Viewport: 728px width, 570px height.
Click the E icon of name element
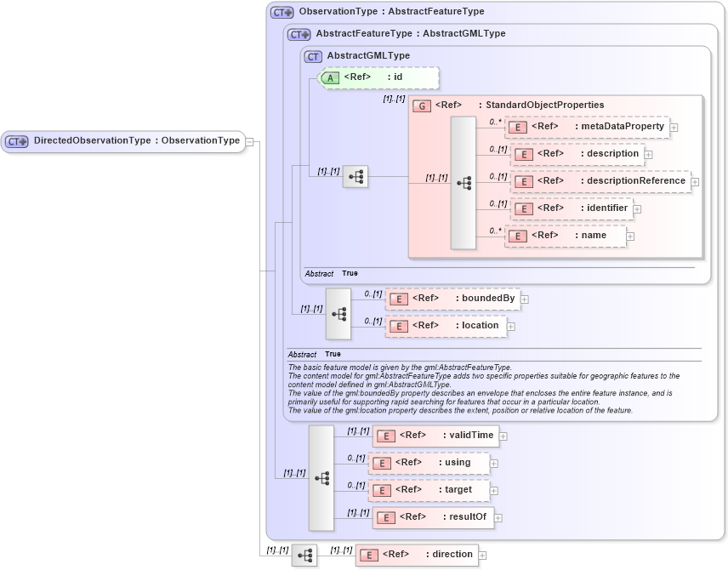point(518,236)
